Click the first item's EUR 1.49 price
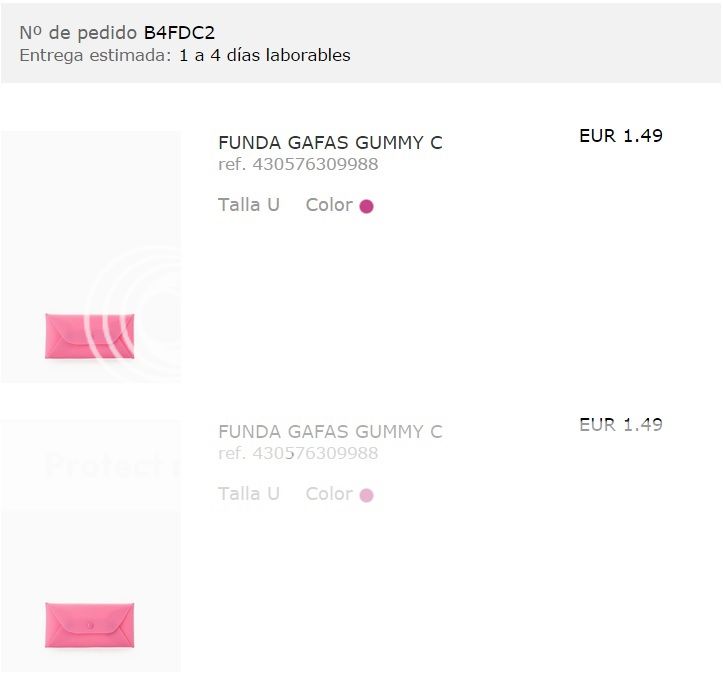The image size is (723, 690). click(620, 136)
